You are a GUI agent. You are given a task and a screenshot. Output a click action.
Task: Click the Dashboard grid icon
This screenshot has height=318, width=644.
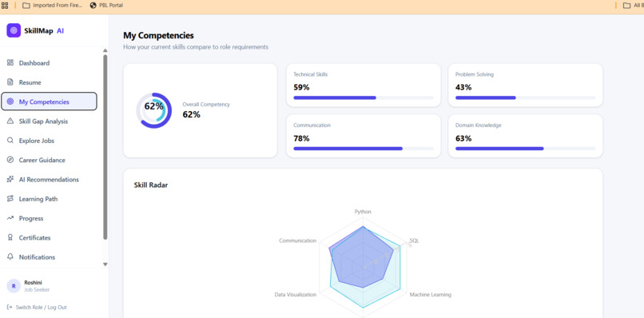(x=10, y=63)
